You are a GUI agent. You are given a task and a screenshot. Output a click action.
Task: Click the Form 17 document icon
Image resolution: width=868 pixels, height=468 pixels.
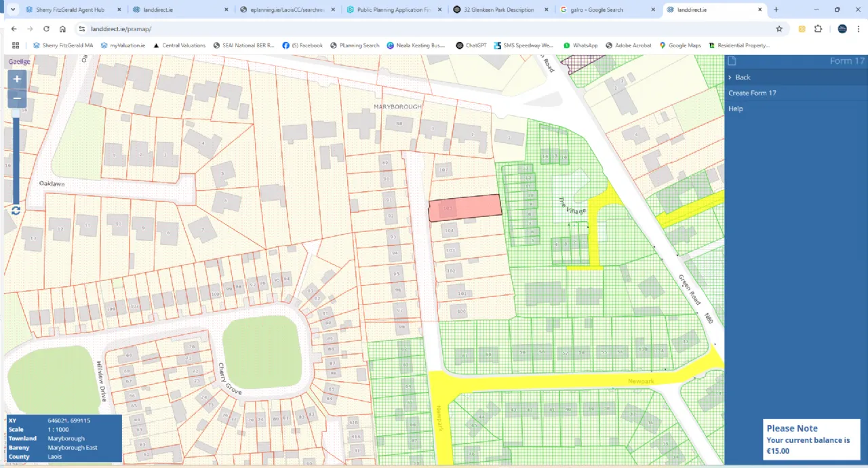(732, 61)
